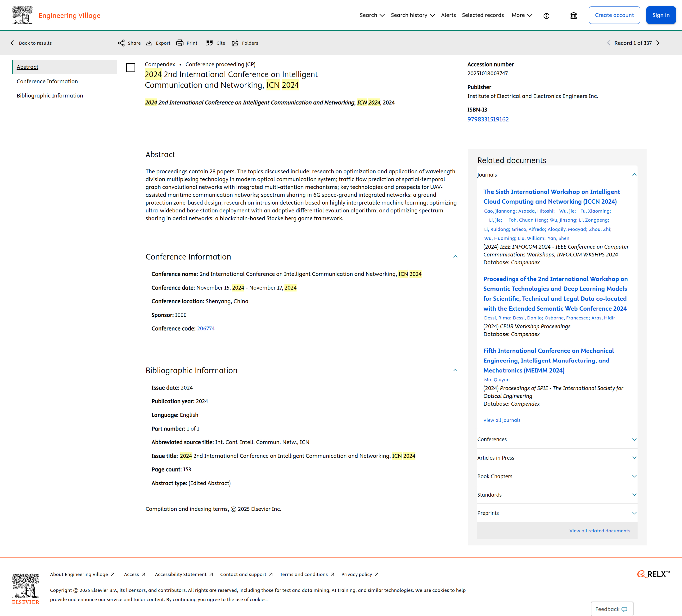Collapse the Journals related documents section
682x616 pixels.
634,175
